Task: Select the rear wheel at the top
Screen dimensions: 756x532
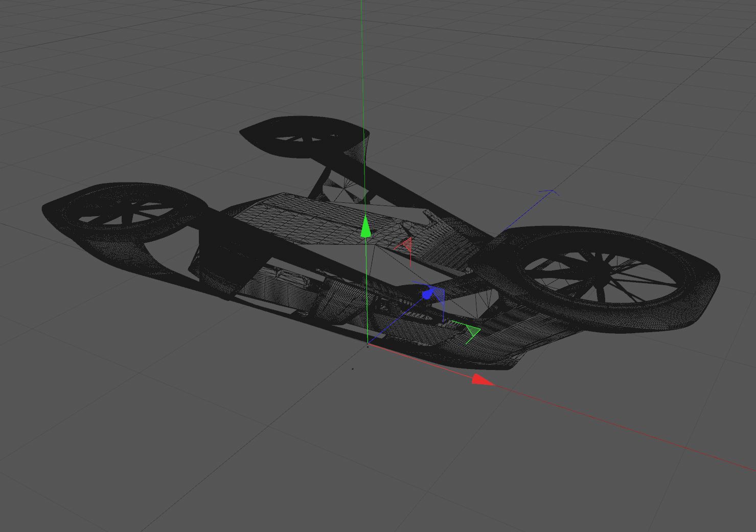Action: [x=304, y=137]
